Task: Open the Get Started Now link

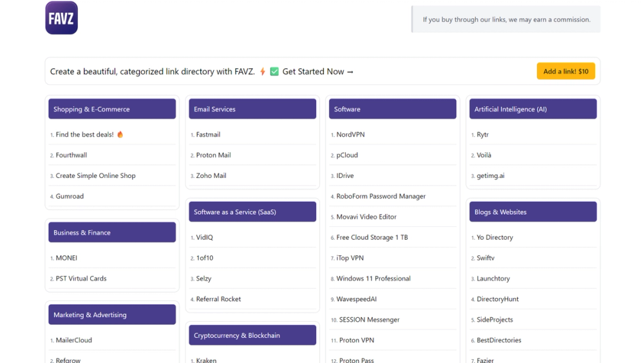Action: pyautogui.click(x=318, y=72)
